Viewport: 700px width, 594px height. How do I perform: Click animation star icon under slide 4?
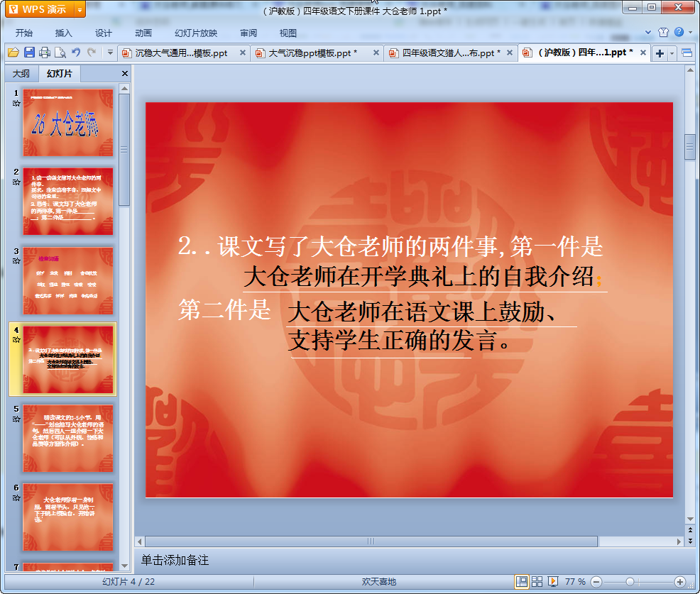(16, 340)
